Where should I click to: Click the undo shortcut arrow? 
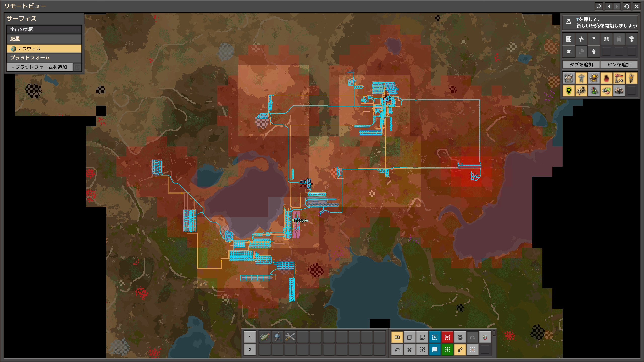point(397,350)
